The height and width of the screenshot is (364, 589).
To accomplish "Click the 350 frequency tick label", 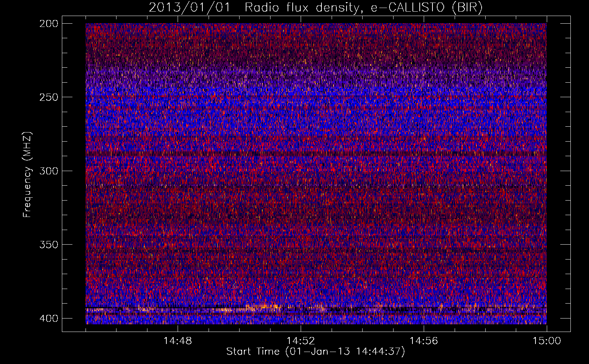I will 49,244.
